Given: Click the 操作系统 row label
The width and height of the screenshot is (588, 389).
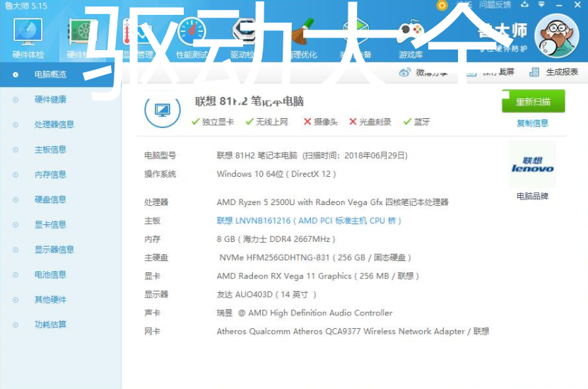Looking at the screenshot, I should pyautogui.click(x=160, y=174).
